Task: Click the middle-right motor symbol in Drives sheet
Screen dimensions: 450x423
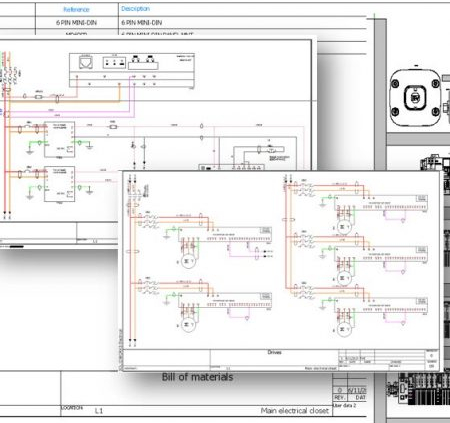Action: 344,278
